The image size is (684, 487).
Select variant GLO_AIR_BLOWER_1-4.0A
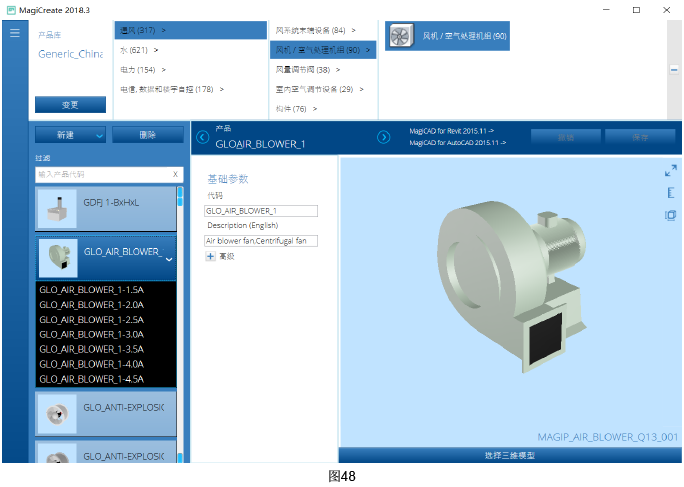tap(92, 364)
